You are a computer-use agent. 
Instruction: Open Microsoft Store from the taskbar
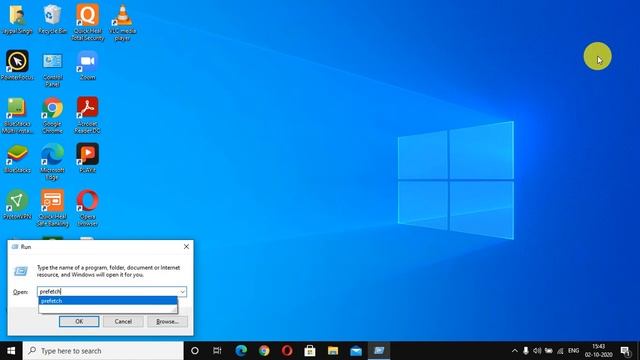click(310, 351)
